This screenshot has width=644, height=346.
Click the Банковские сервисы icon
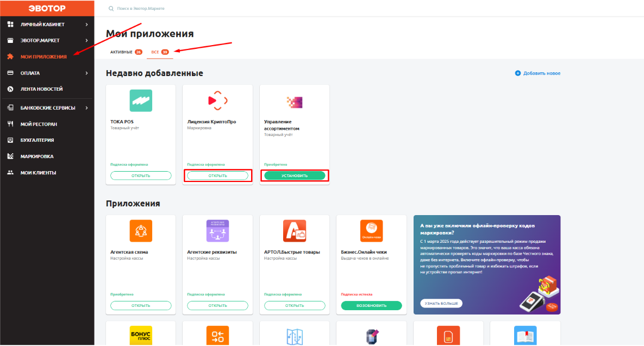point(11,108)
